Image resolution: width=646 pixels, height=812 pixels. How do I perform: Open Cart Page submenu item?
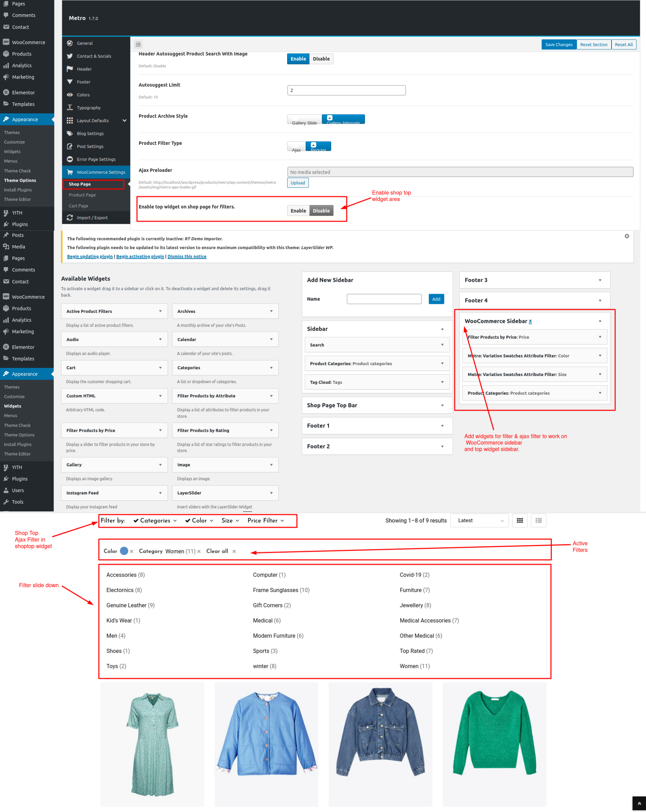pyautogui.click(x=78, y=206)
